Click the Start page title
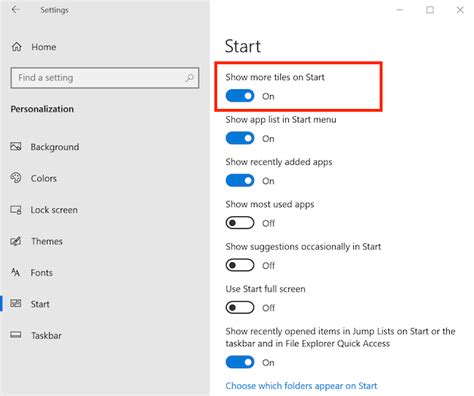 (x=243, y=46)
